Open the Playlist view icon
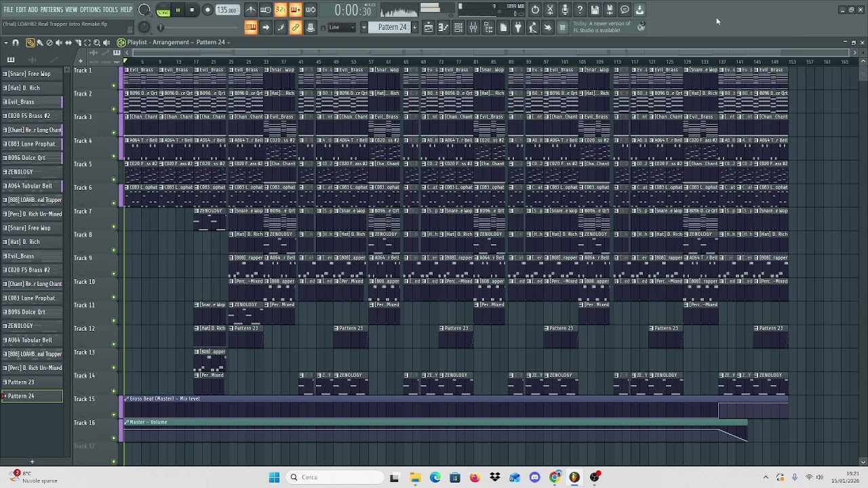The height and width of the screenshot is (488, 868). tap(429, 27)
